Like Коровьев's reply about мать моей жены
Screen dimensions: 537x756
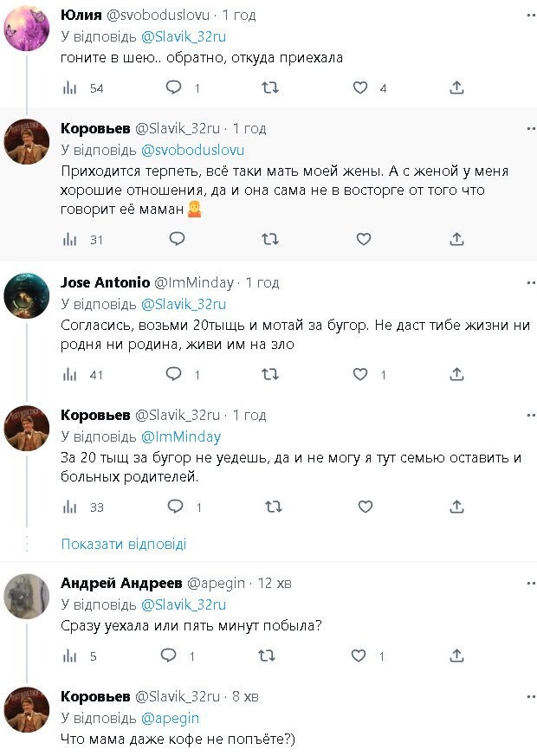[x=364, y=239]
